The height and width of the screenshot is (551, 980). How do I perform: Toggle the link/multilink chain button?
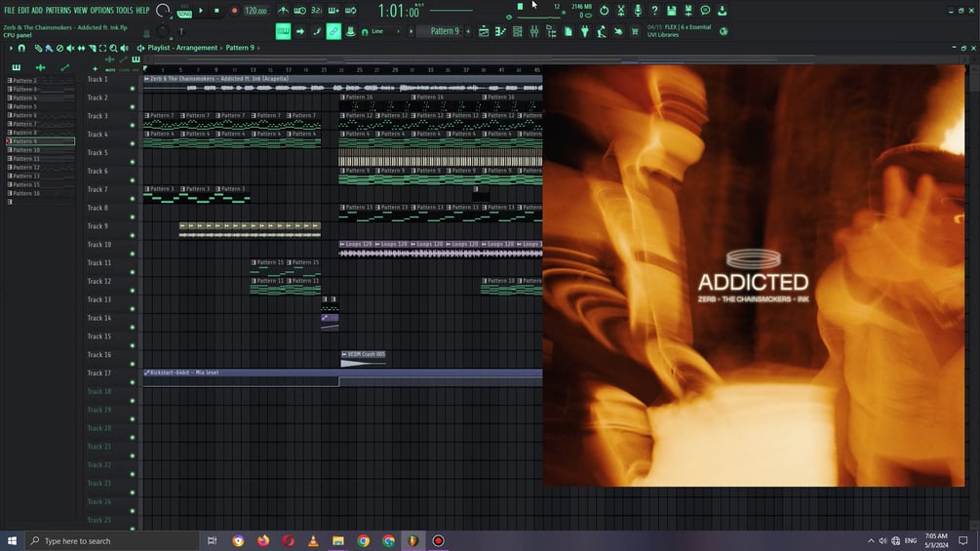point(333,31)
